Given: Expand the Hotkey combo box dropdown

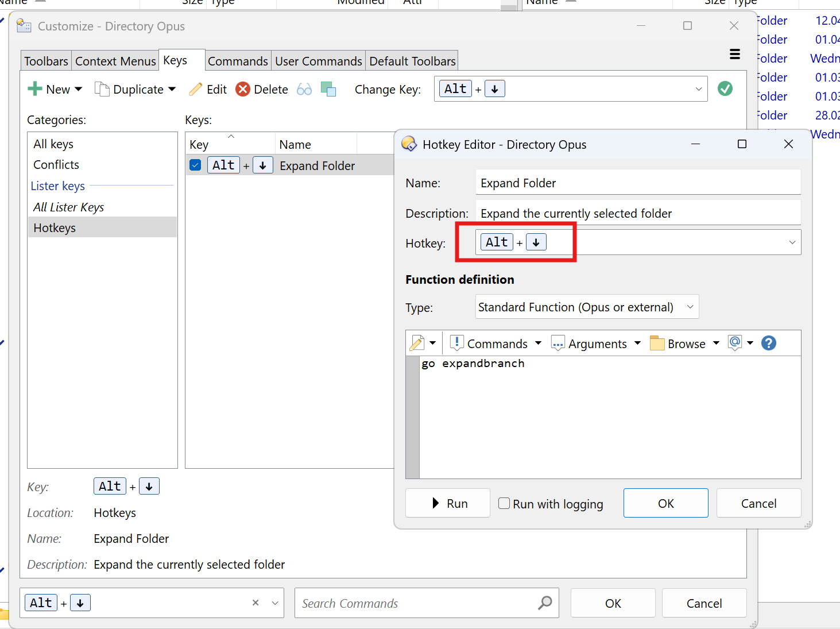Looking at the screenshot, I should pyautogui.click(x=792, y=242).
